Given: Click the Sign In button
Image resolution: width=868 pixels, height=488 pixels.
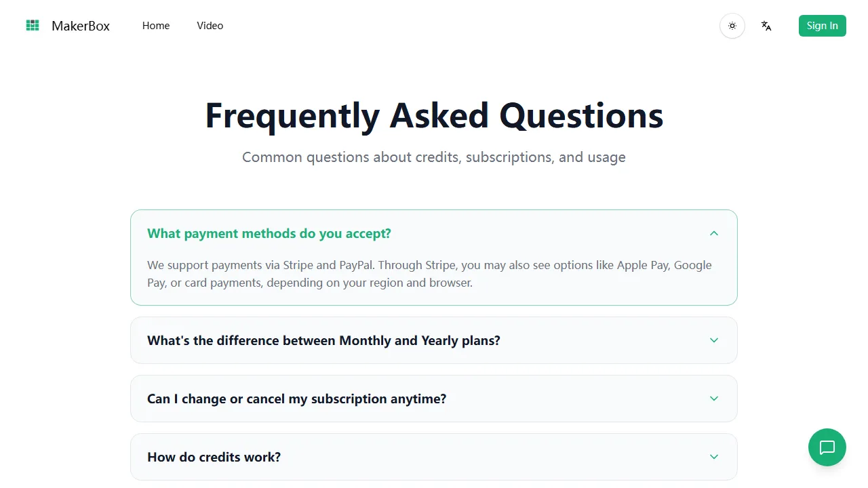Looking at the screenshot, I should (823, 26).
